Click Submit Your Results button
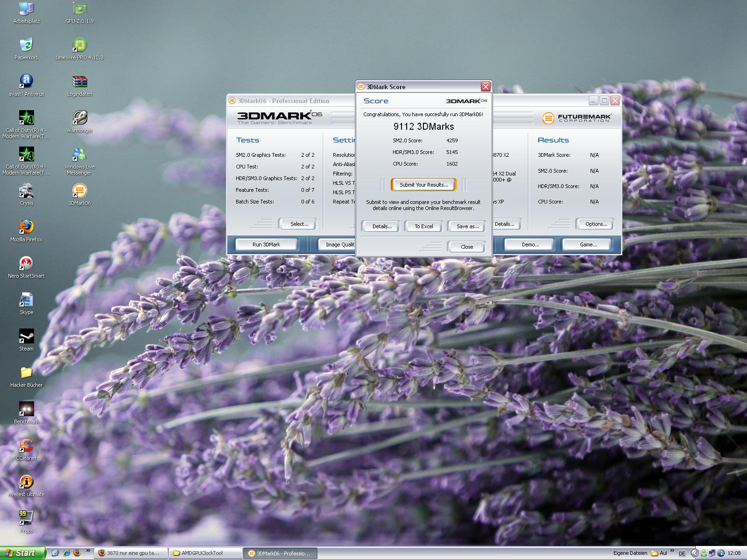This screenshot has width=747, height=560. [423, 185]
